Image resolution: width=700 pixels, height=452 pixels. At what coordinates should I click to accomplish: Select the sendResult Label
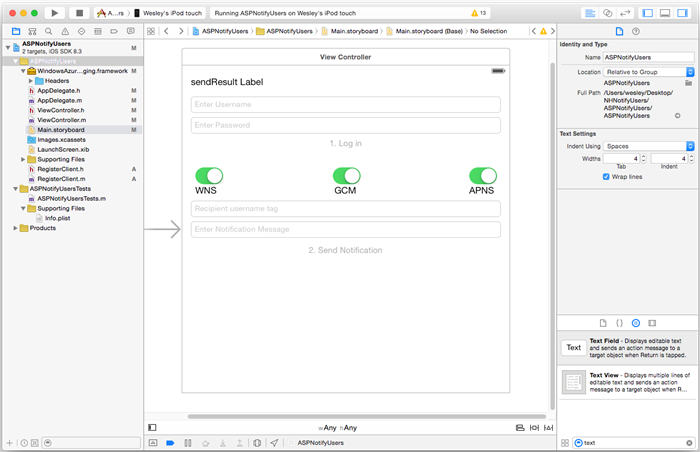click(x=227, y=82)
